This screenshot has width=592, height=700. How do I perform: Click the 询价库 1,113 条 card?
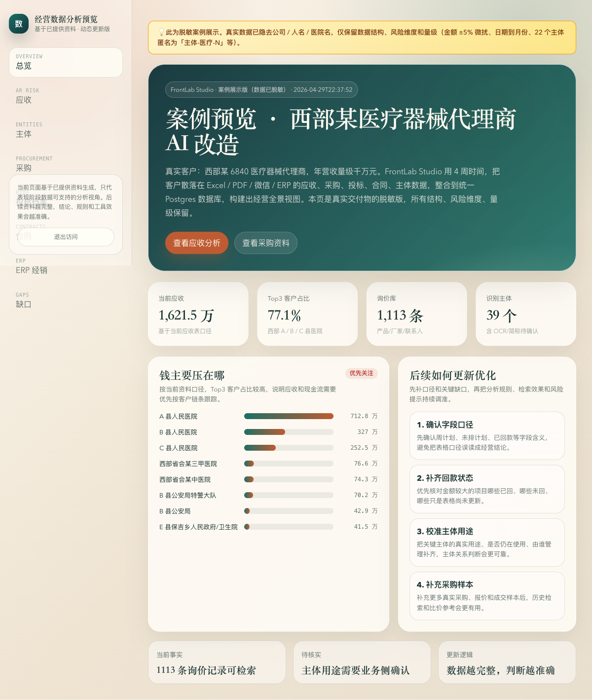(x=417, y=314)
